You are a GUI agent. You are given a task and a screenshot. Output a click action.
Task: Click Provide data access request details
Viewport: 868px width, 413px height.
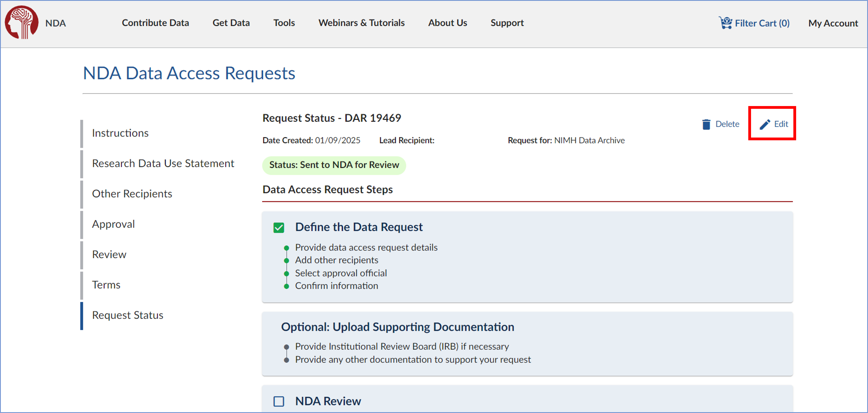(x=366, y=247)
